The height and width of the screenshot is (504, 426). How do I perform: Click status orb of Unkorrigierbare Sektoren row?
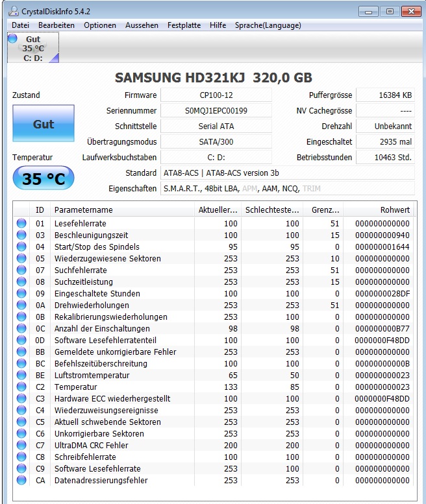(x=21, y=433)
